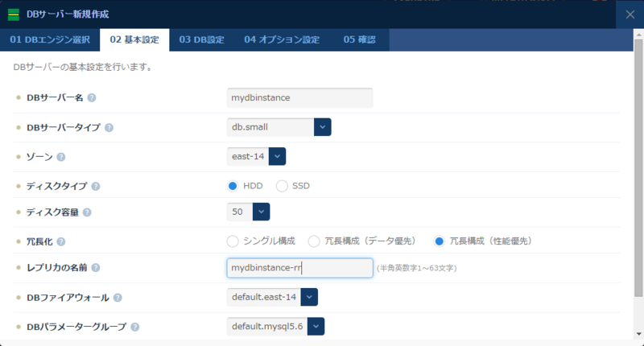Screen dimensions: 644x346
Task: Close the DBサーバー新規作成 dialog
Action: [630, 14]
